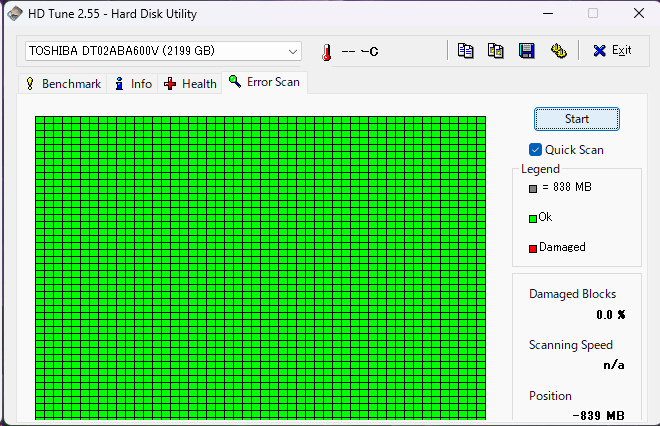660x426 pixels.
Task: Click the green block map grid
Action: (260, 268)
